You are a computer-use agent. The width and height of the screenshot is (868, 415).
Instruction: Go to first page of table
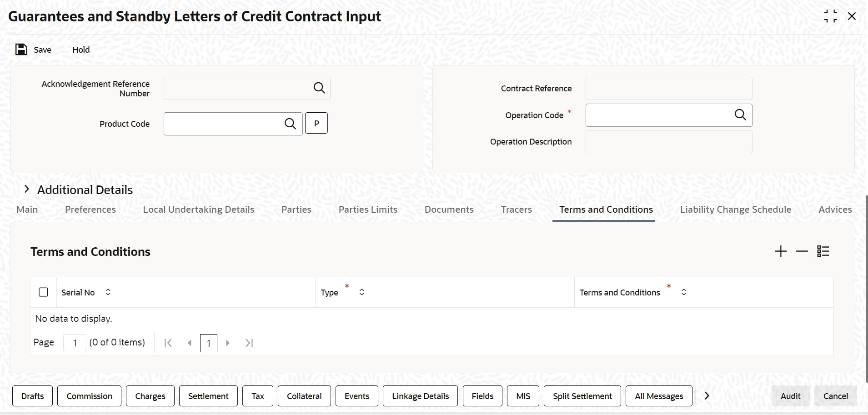tap(168, 343)
